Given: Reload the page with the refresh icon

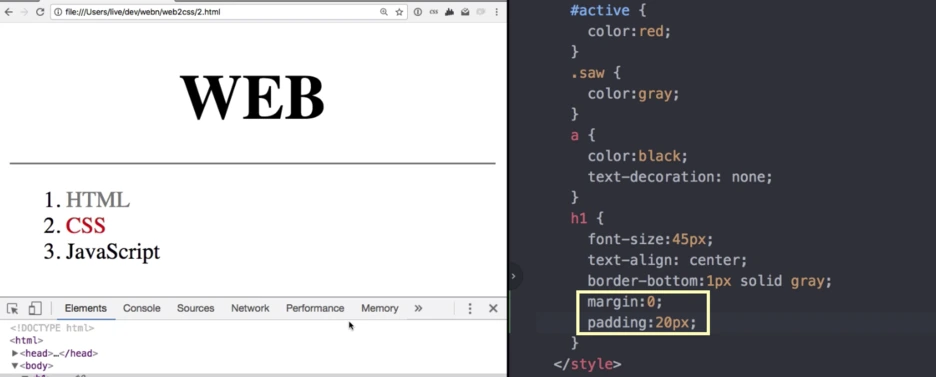Looking at the screenshot, I should 40,12.
